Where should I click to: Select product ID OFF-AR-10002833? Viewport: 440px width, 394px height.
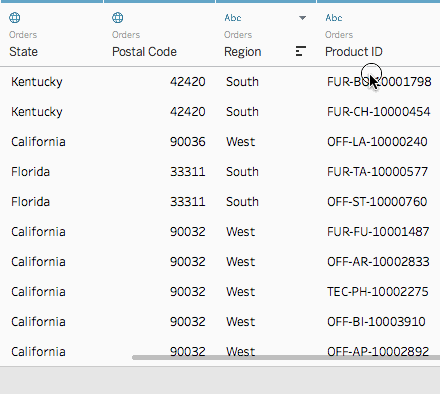(x=378, y=262)
